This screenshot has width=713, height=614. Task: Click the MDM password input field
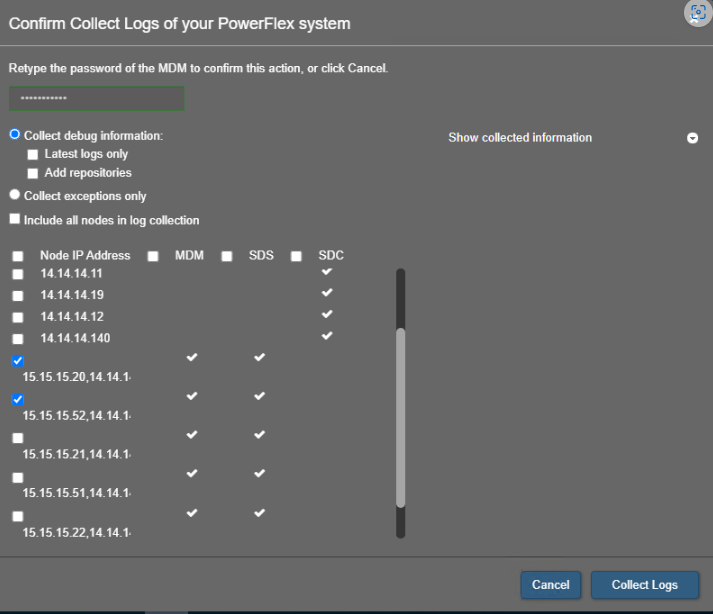click(96, 99)
